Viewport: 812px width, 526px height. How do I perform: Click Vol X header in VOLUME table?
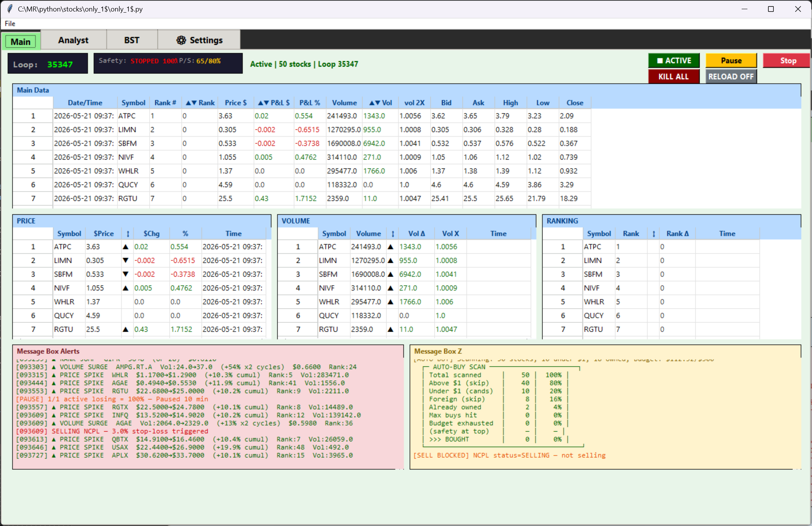450,234
